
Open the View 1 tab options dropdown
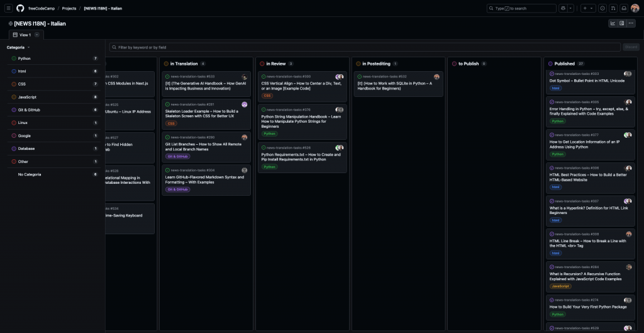[37, 35]
